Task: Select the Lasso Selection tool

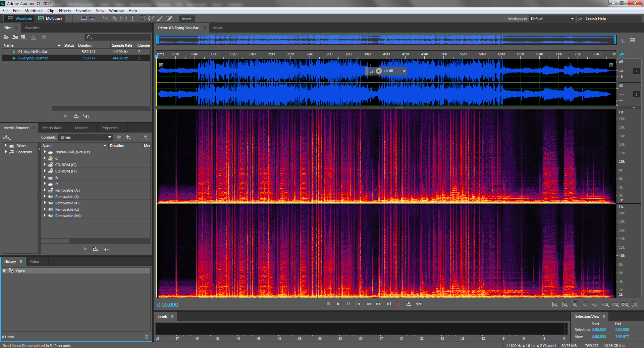Action: point(151,18)
